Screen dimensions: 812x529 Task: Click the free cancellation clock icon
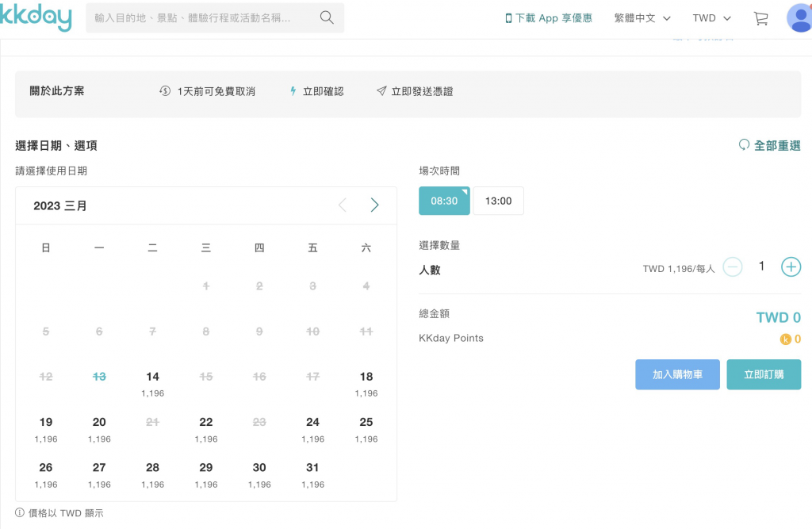(165, 91)
